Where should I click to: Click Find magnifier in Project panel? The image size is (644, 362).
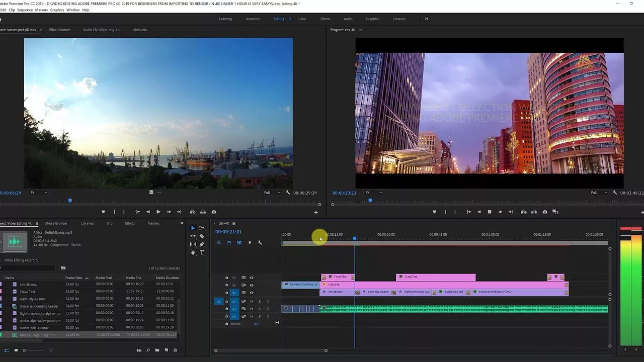(148, 350)
